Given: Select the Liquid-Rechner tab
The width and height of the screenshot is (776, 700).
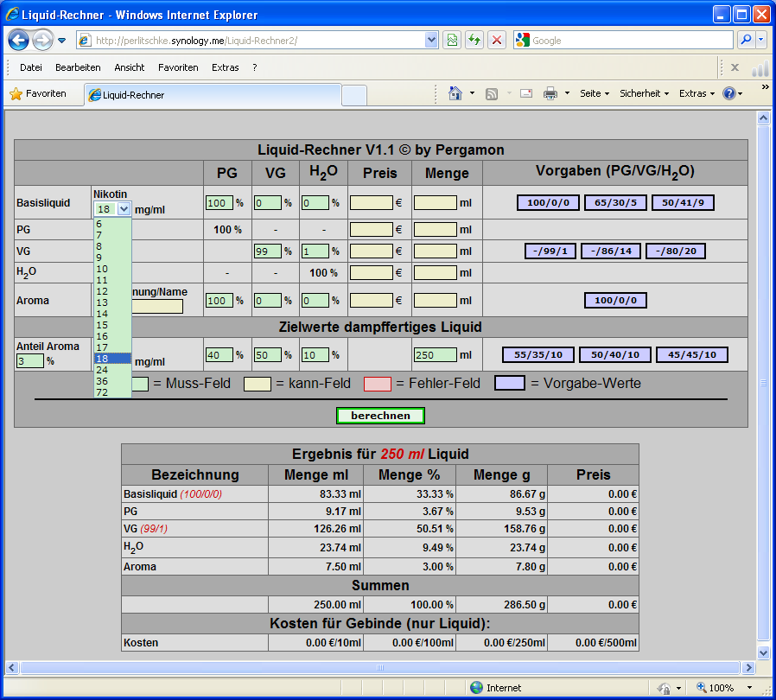Looking at the screenshot, I should (213, 94).
